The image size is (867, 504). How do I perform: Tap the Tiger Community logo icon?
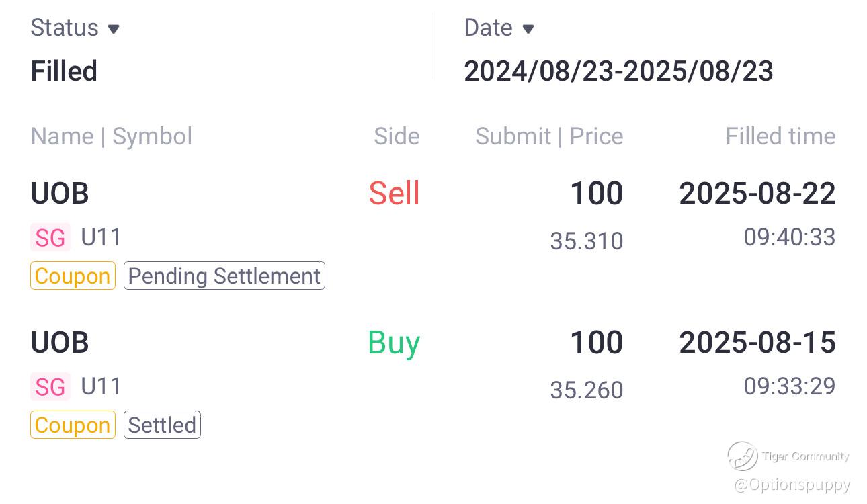[742, 456]
